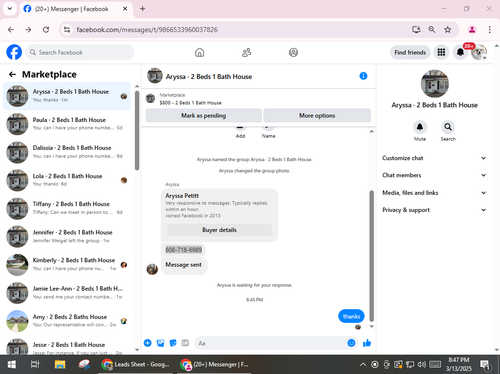Open Chrome three-dot menu
The image size is (500, 374).
coord(489,30)
